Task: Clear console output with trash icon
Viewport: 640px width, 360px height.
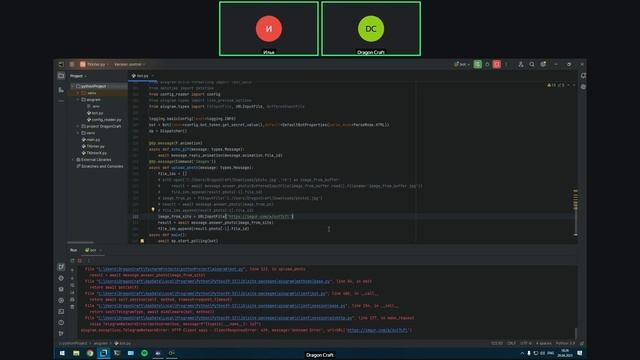Action: 72,307
